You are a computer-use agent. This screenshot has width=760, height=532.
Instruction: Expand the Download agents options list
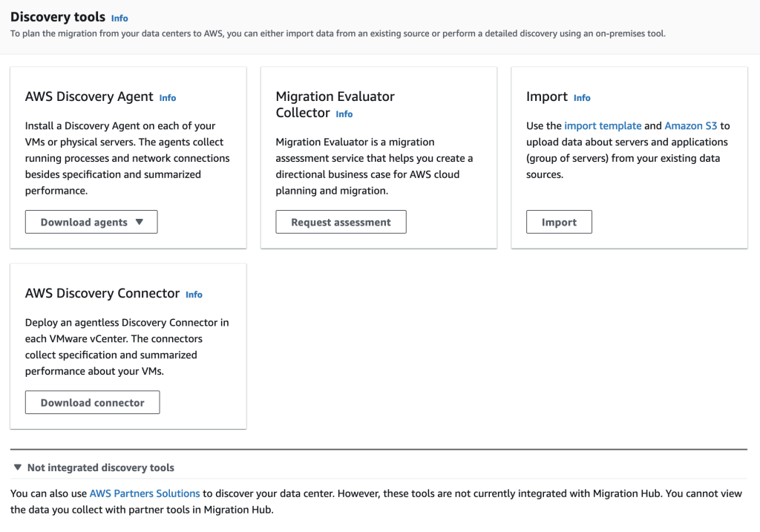pos(91,221)
